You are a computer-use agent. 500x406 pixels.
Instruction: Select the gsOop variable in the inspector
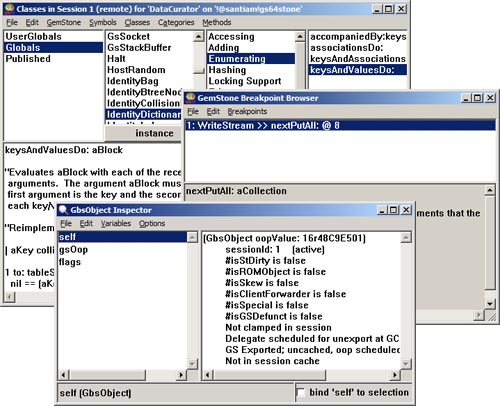point(73,250)
